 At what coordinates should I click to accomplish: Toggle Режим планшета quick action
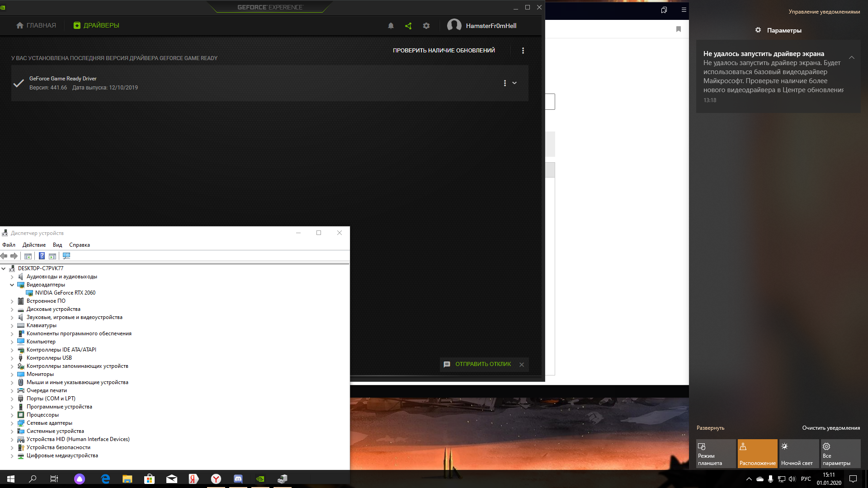[x=716, y=454]
